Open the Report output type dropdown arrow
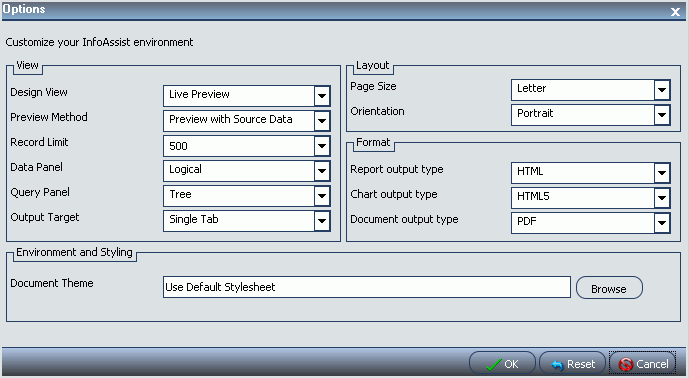 click(x=662, y=173)
